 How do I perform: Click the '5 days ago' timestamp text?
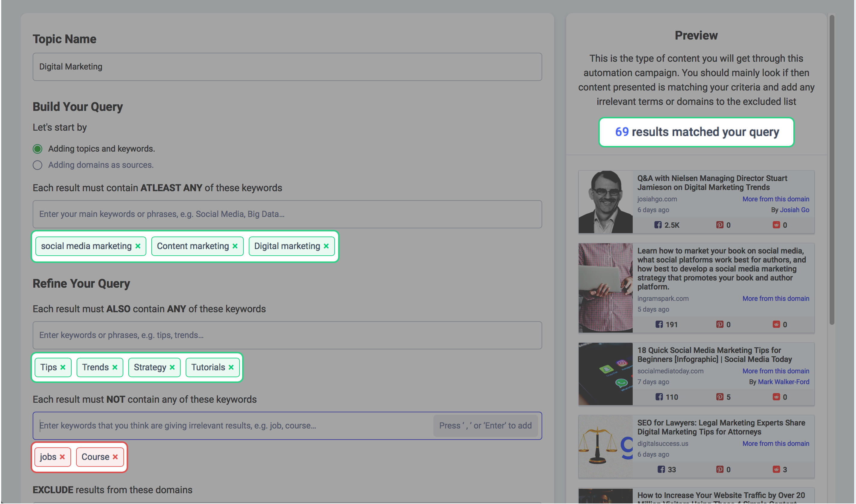coord(653,310)
